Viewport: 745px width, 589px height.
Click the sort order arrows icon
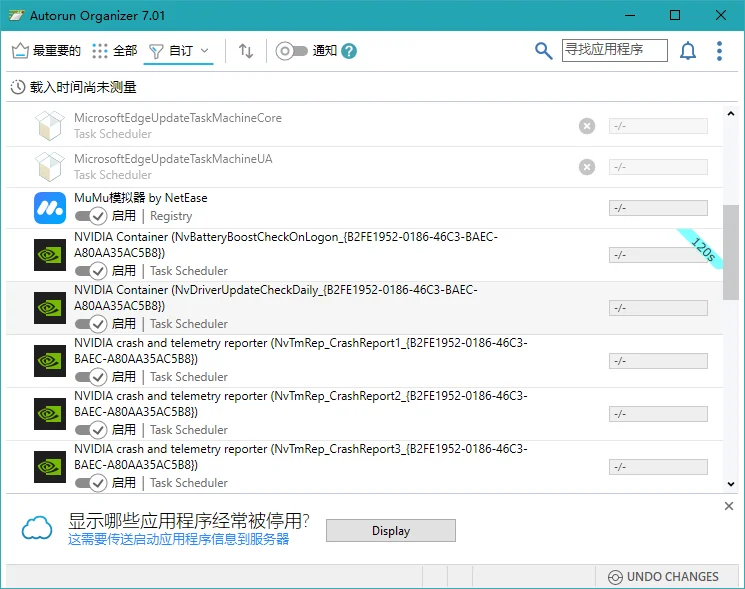[x=246, y=50]
